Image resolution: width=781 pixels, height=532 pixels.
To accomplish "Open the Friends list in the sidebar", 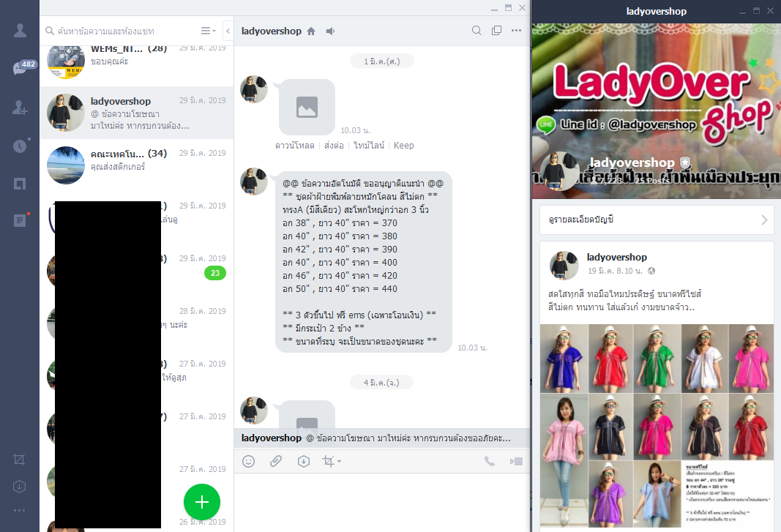I will coord(20,31).
